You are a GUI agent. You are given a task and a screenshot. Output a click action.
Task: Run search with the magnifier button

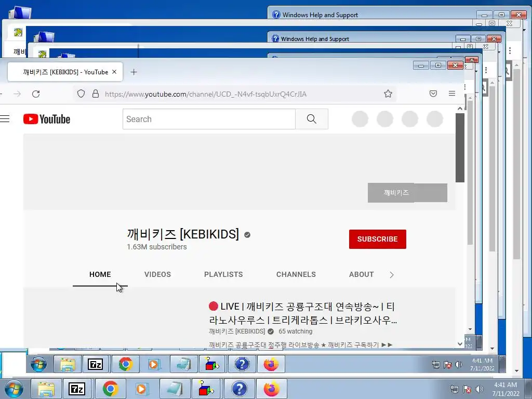point(312,119)
